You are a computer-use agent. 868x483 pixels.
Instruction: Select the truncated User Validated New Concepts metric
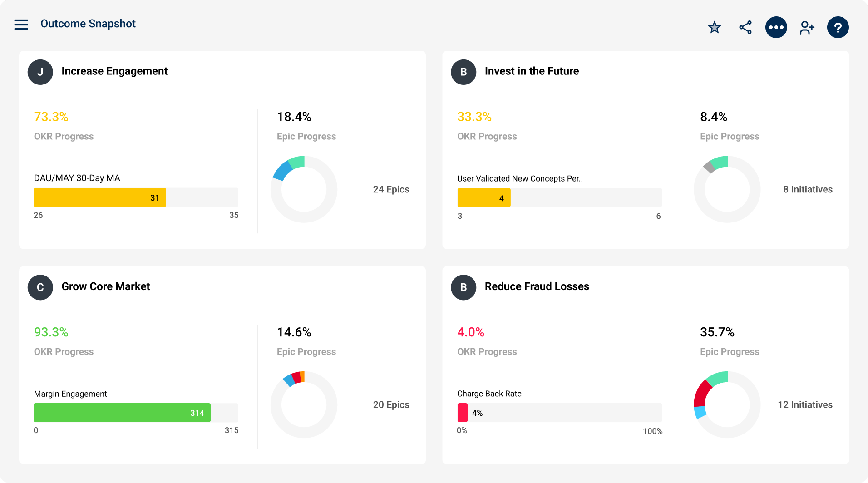(x=519, y=178)
